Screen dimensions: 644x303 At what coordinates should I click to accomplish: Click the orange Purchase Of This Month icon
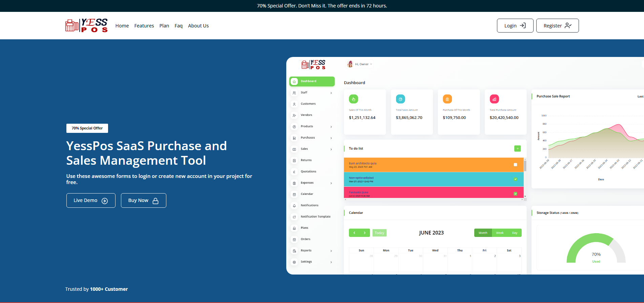(x=447, y=99)
